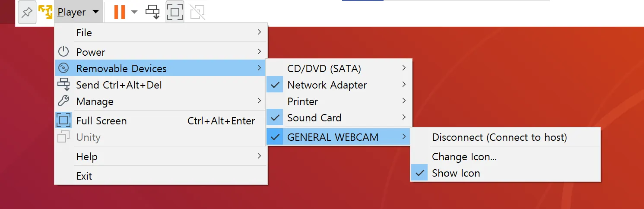The width and height of the screenshot is (644, 209).
Task: Open the pause button dropdown arrow
Action: [134, 12]
